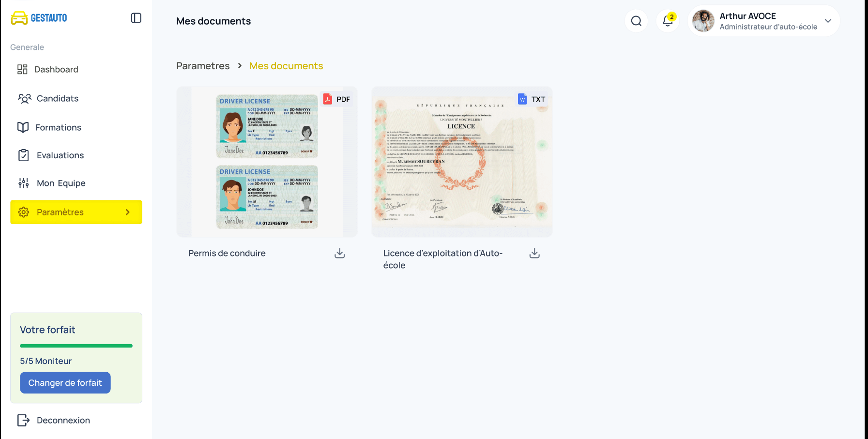Screen dimensions: 868x439
Task: Download the Permis de conduire document
Action: (x=339, y=253)
